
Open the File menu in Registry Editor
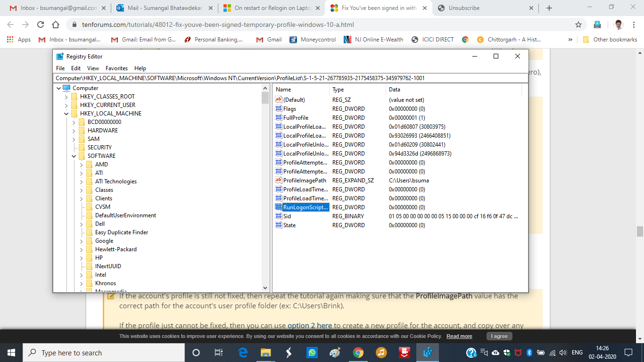(60, 68)
